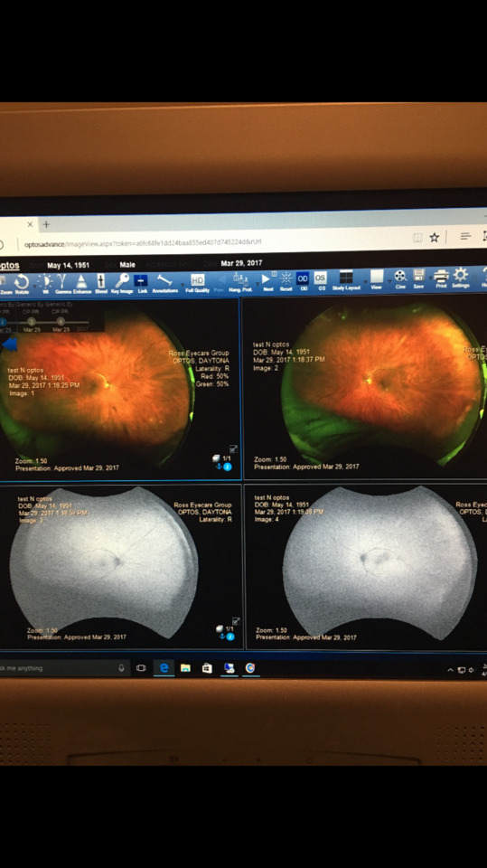Select autofluorescence image 4

(x=366, y=565)
